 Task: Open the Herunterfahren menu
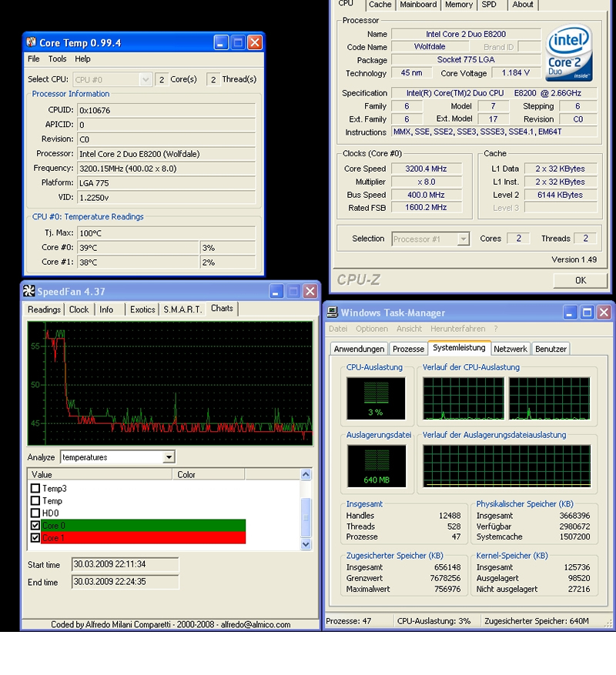click(x=458, y=329)
